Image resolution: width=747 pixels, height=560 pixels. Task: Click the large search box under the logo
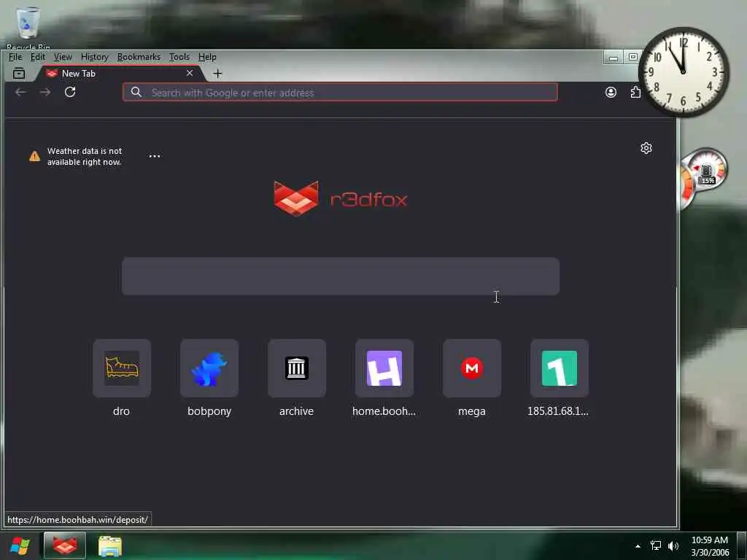coord(341,276)
